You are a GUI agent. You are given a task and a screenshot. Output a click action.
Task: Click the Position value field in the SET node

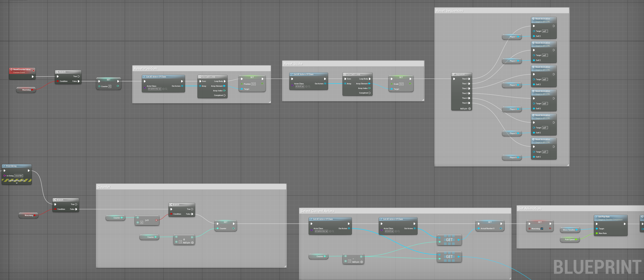253,84
